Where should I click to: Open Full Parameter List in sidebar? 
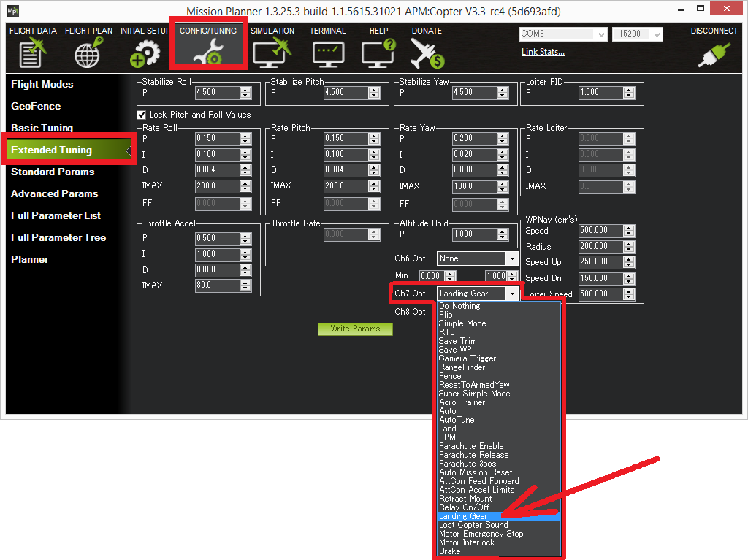point(56,215)
